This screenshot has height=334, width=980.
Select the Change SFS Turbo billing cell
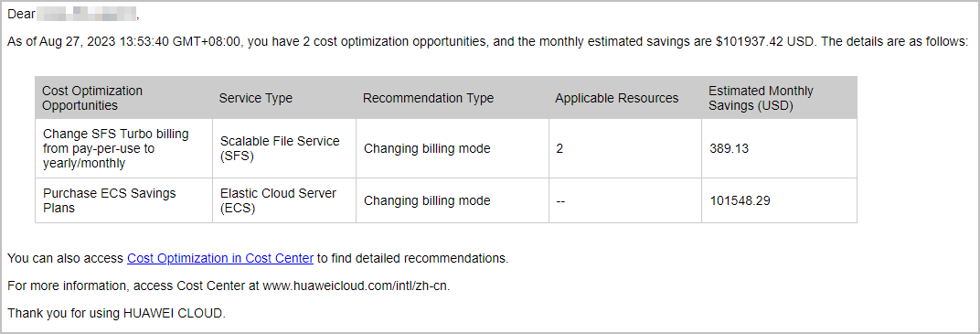pos(123,149)
